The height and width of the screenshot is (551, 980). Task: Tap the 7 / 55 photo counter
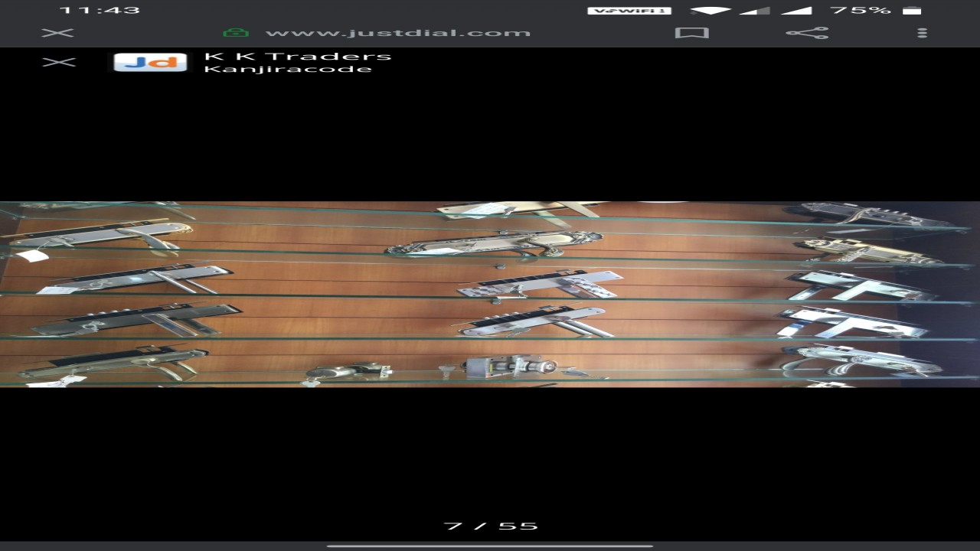coord(491,527)
